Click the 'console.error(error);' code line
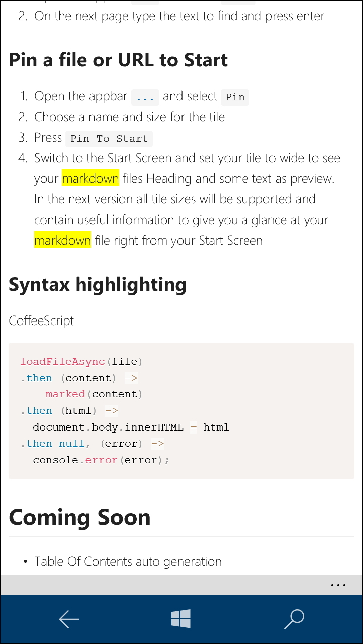Viewport: 363px width, 644px height. [101, 460]
